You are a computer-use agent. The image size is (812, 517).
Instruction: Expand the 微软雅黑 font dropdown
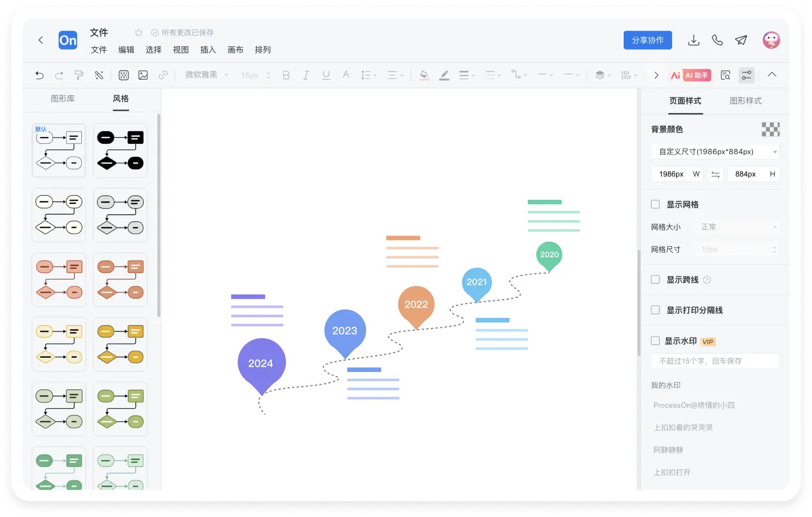click(206, 75)
